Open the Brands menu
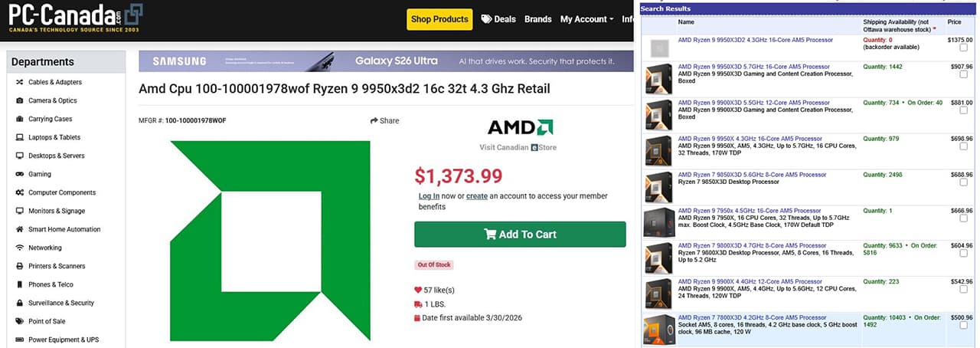 (537, 19)
